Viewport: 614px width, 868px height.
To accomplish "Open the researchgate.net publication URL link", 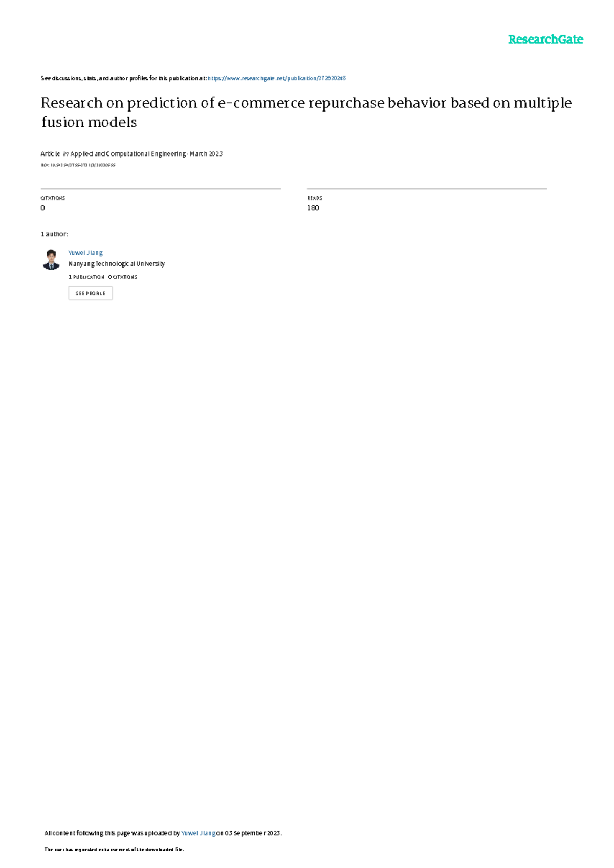I will 277,78.
